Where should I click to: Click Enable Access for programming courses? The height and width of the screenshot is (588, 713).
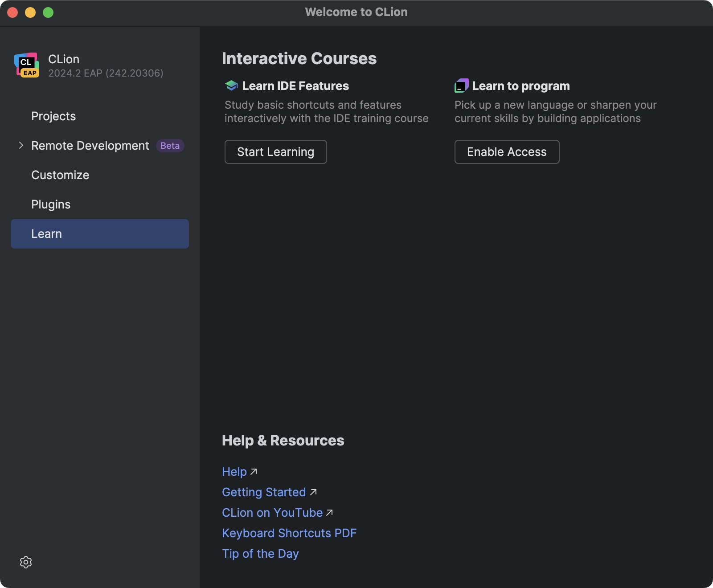(507, 152)
